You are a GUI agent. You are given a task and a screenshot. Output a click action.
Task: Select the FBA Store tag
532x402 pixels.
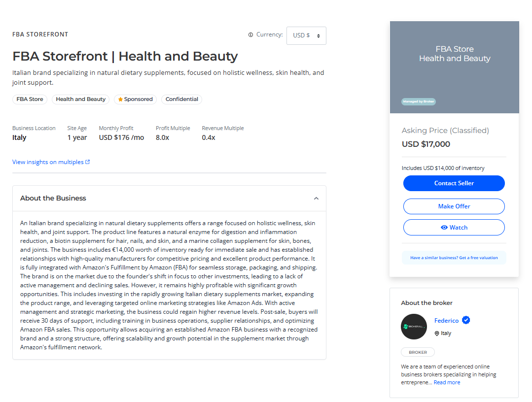point(30,100)
